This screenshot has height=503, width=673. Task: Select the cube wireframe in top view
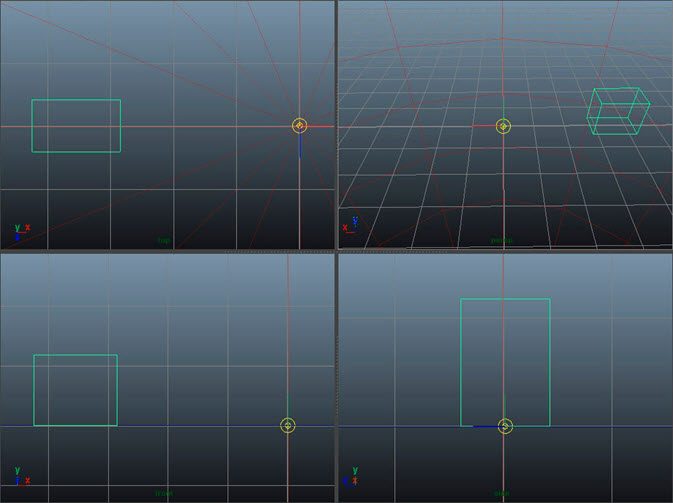[x=76, y=126]
